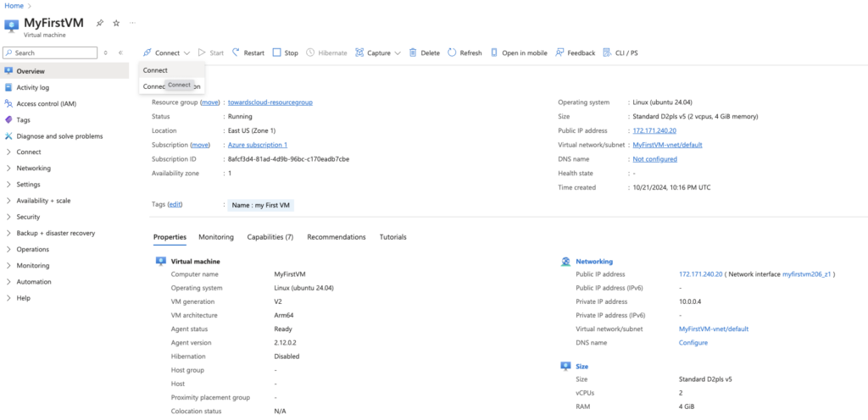868x420 pixels.
Task: Open network interface myfirstvm206_z1 link
Action: pyautogui.click(x=807, y=274)
